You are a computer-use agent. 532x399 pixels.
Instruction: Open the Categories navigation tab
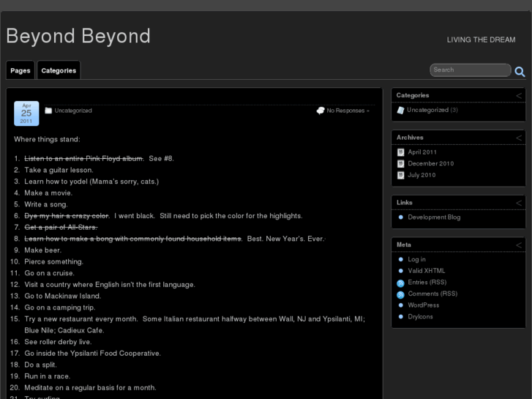pyautogui.click(x=59, y=70)
